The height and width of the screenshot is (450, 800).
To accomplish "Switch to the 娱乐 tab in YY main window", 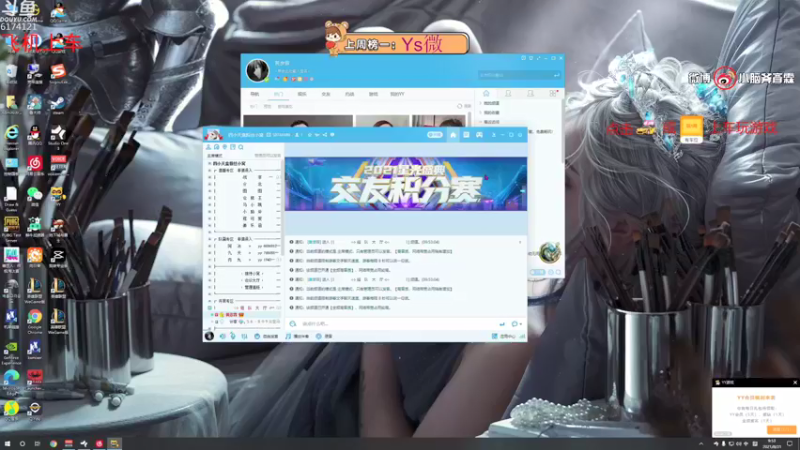I will coord(302,94).
